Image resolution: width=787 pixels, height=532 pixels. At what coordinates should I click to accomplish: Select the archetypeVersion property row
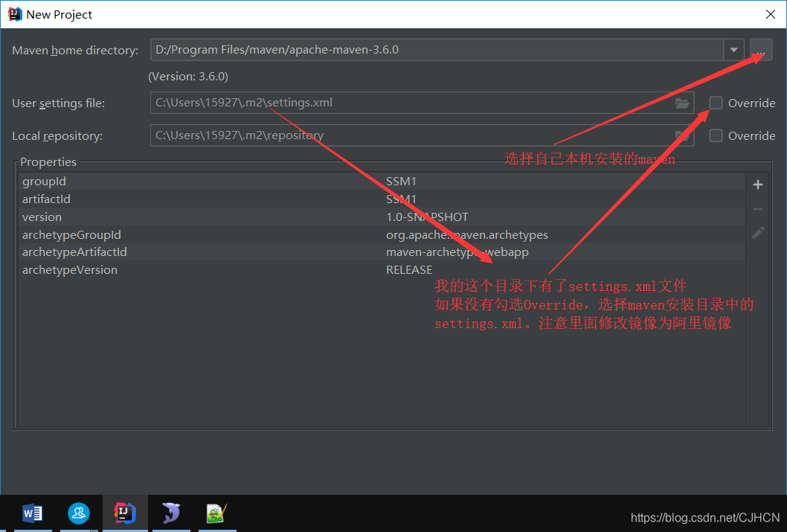pos(382,269)
